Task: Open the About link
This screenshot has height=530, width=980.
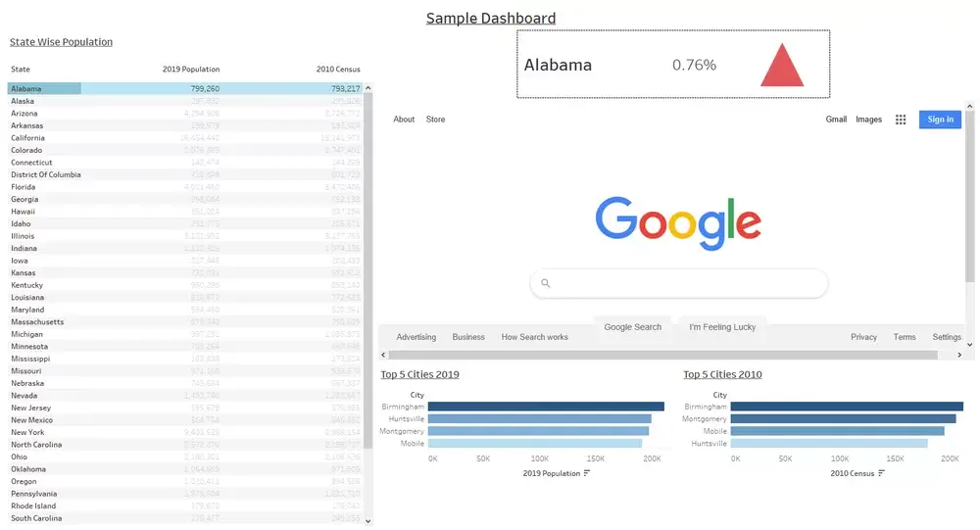Action: (x=404, y=120)
